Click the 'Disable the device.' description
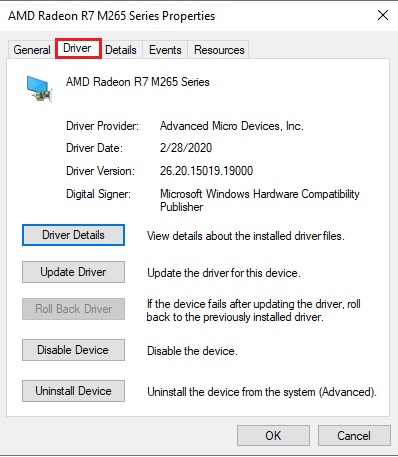The width and height of the screenshot is (398, 457). [x=192, y=351]
